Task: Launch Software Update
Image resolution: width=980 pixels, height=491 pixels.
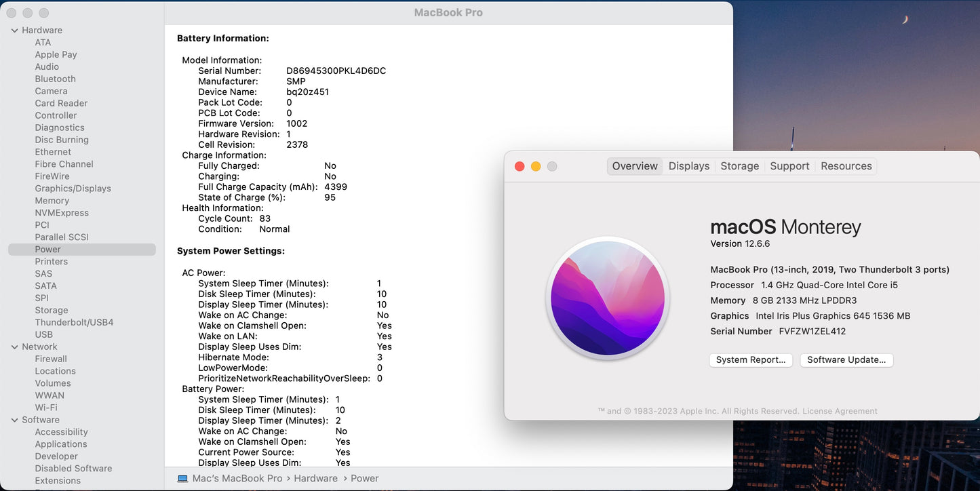Action: point(846,359)
